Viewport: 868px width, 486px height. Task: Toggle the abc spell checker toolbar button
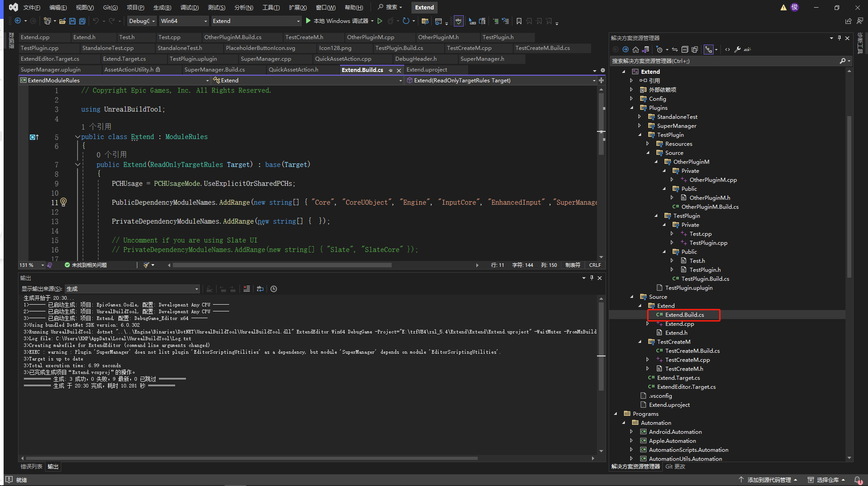pos(458,21)
